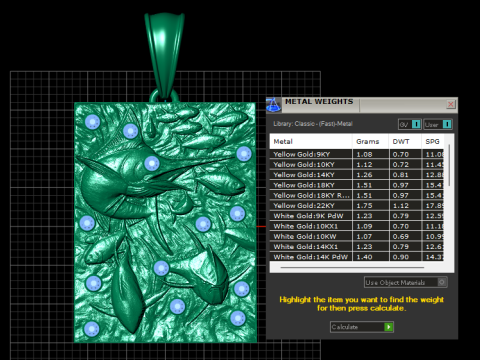The image size is (480, 360).
Task: Click the 1.75 grams cell
Action: pos(370,206)
